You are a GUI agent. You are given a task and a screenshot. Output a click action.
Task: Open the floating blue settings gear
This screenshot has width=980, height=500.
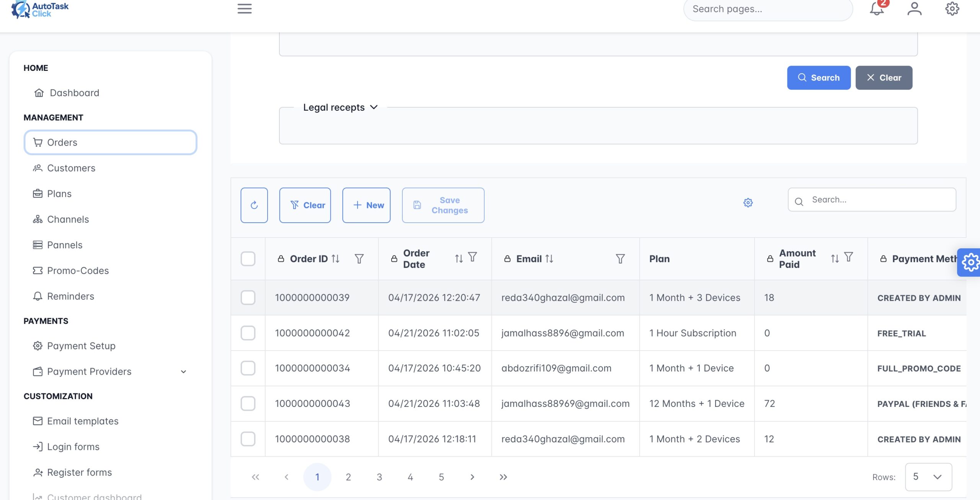point(969,262)
